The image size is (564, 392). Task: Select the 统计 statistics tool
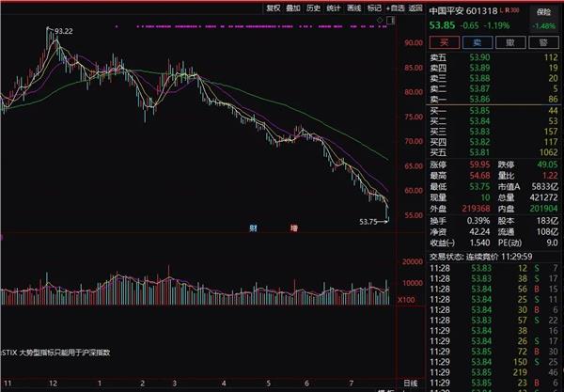point(334,8)
